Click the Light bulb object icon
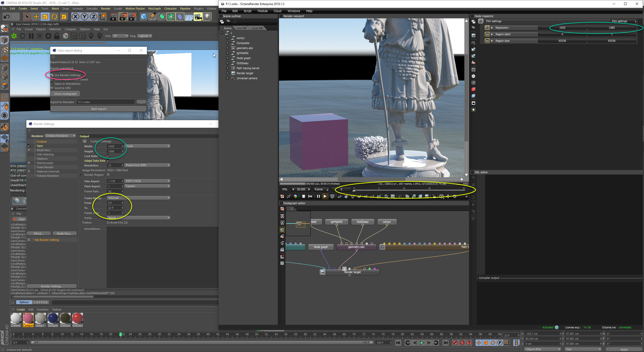 point(207,17)
